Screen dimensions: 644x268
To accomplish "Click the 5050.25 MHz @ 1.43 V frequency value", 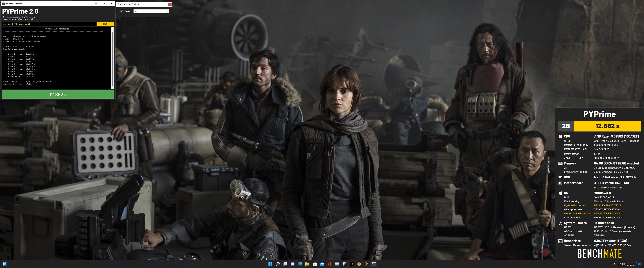I will [x=606, y=145].
